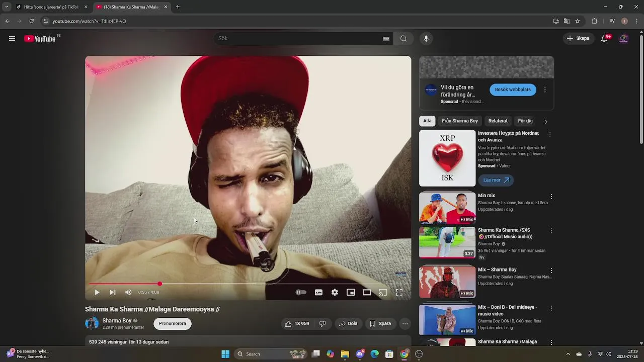
Task: Like the video with 18 959 likes
Action: [297, 324]
